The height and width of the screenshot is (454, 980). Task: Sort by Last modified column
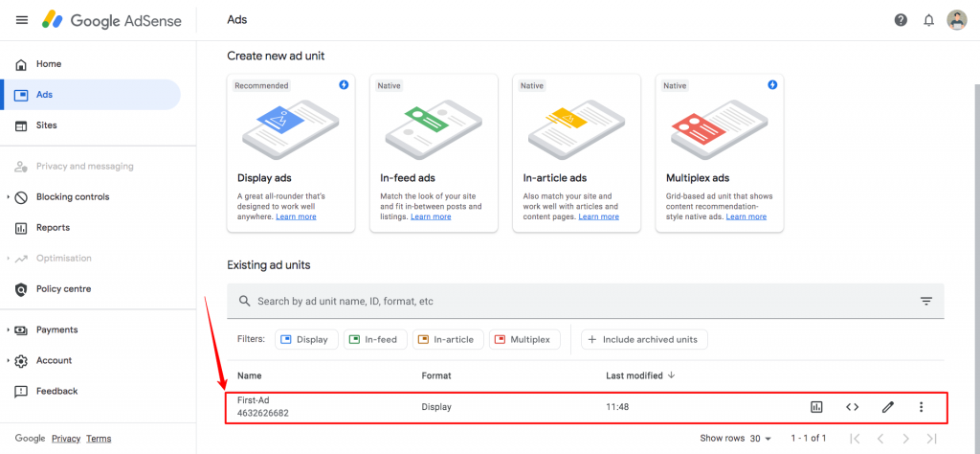coord(640,375)
